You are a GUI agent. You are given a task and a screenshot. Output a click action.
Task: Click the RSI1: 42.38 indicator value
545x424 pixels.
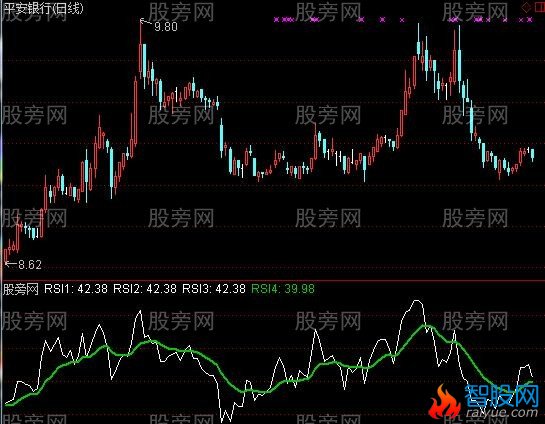click(76, 288)
